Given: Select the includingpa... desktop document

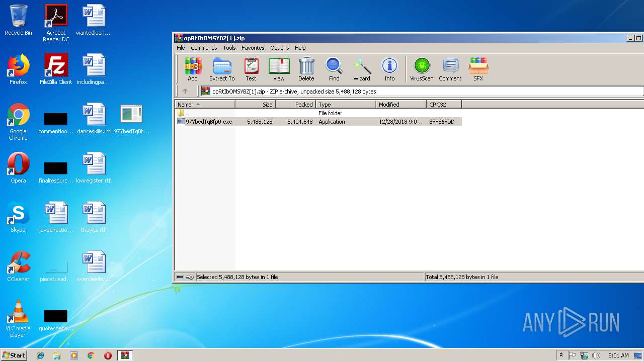Looking at the screenshot, I should [x=94, y=69].
